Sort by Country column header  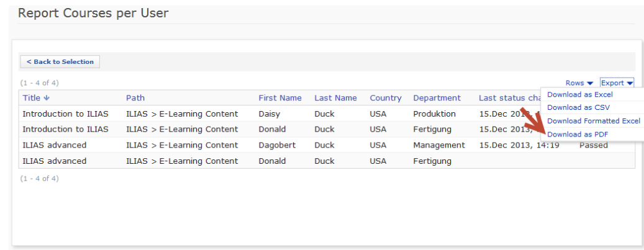pos(386,98)
